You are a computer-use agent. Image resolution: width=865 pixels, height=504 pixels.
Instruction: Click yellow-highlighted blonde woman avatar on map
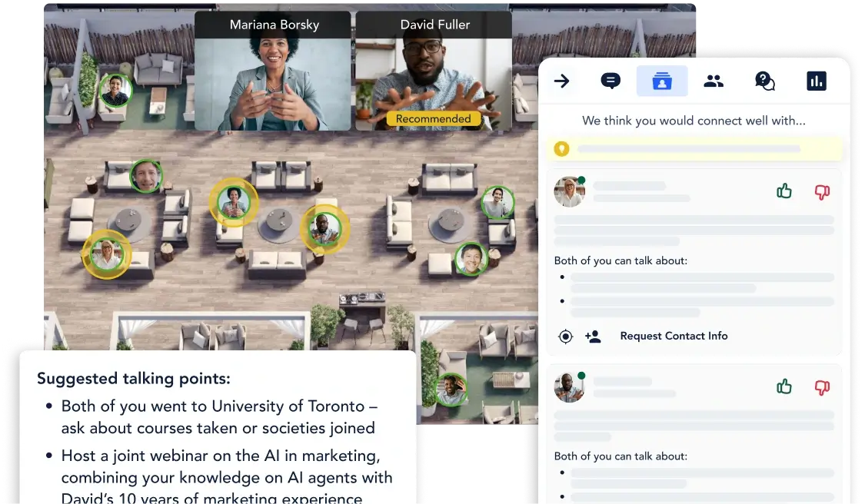pyautogui.click(x=106, y=254)
